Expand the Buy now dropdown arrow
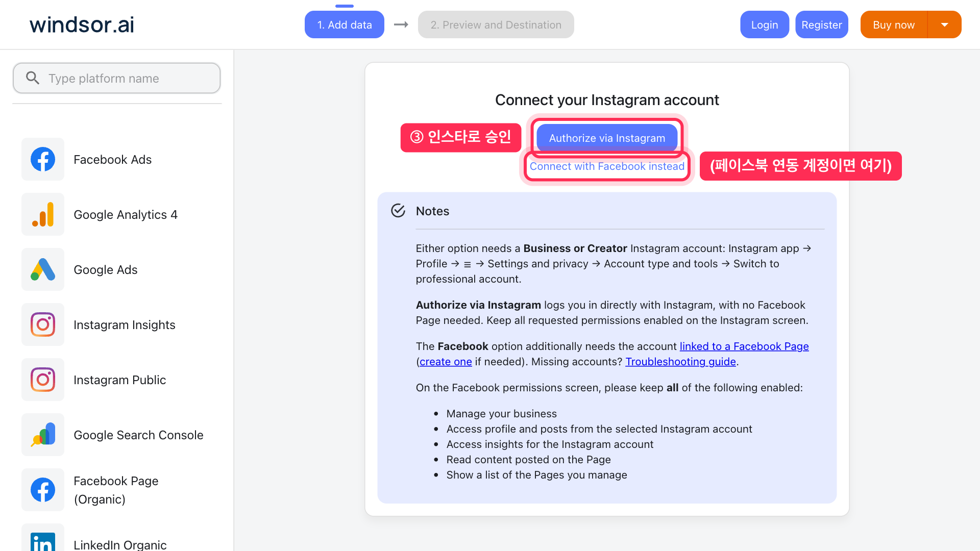980x551 pixels. (x=945, y=24)
